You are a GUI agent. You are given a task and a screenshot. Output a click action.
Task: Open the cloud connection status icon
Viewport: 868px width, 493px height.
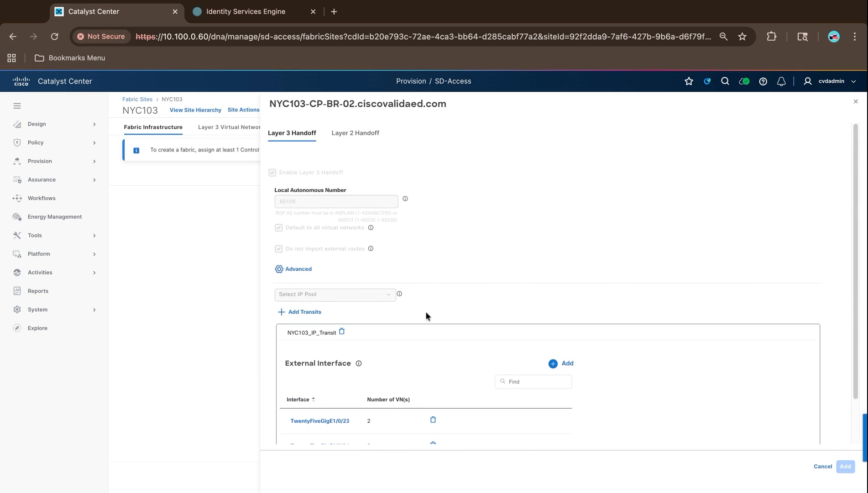[x=744, y=81]
